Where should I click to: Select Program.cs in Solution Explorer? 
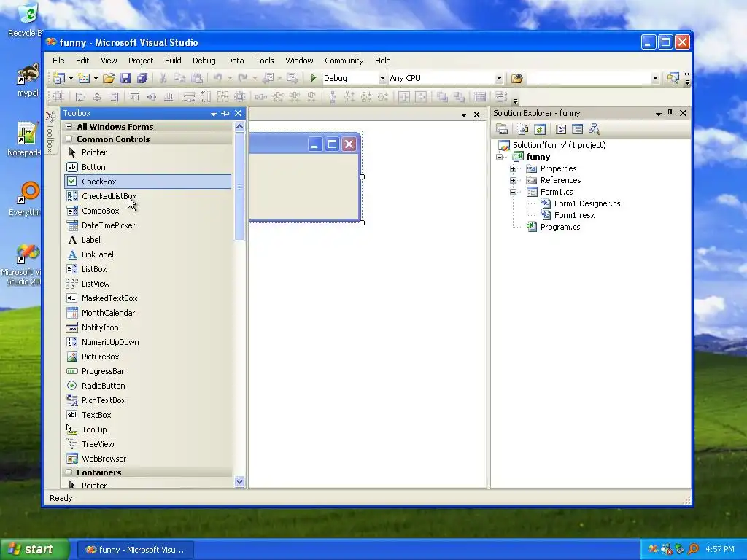point(560,227)
